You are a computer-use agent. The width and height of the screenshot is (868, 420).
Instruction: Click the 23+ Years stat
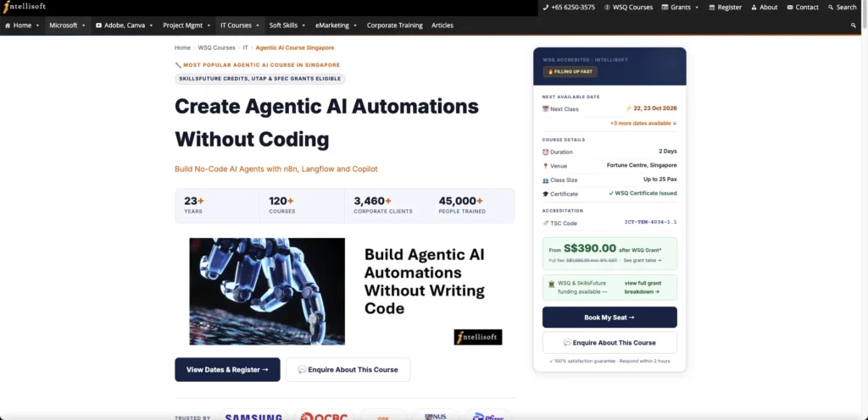coord(194,206)
